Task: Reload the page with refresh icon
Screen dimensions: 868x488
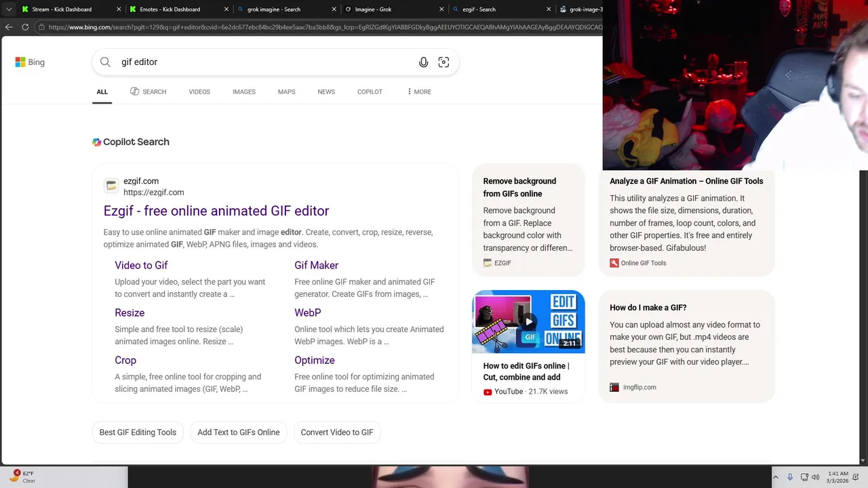Action: 25,27
